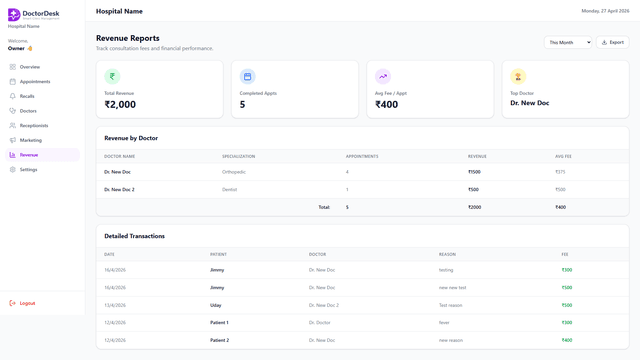Click Patient 1 in transactions table
This screenshot has width=640, height=360.
(219, 323)
